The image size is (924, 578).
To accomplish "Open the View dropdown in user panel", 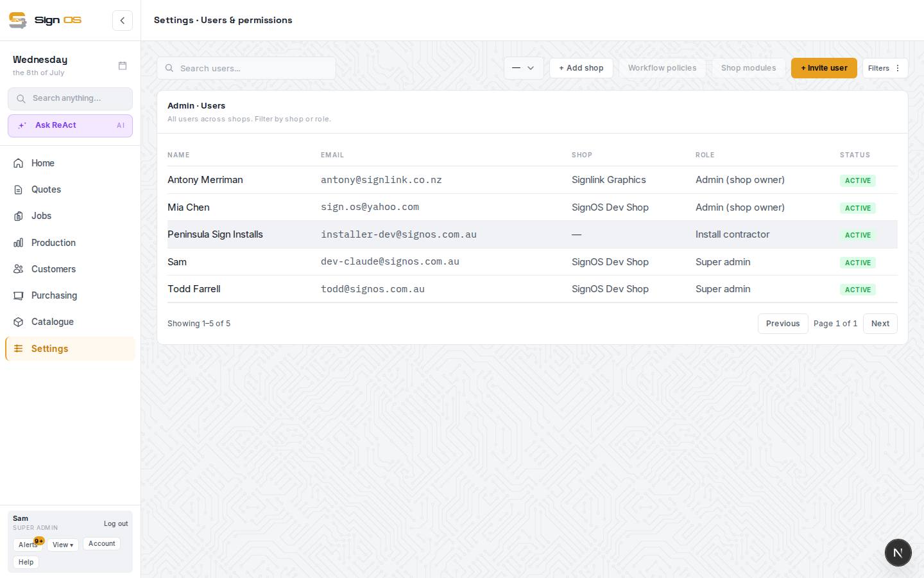I will coord(63,545).
